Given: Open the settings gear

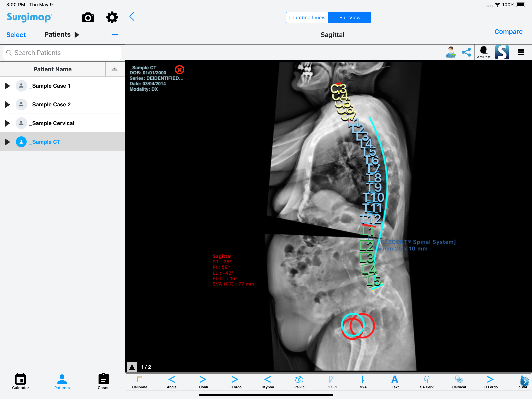Looking at the screenshot, I should pyautogui.click(x=112, y=17).
